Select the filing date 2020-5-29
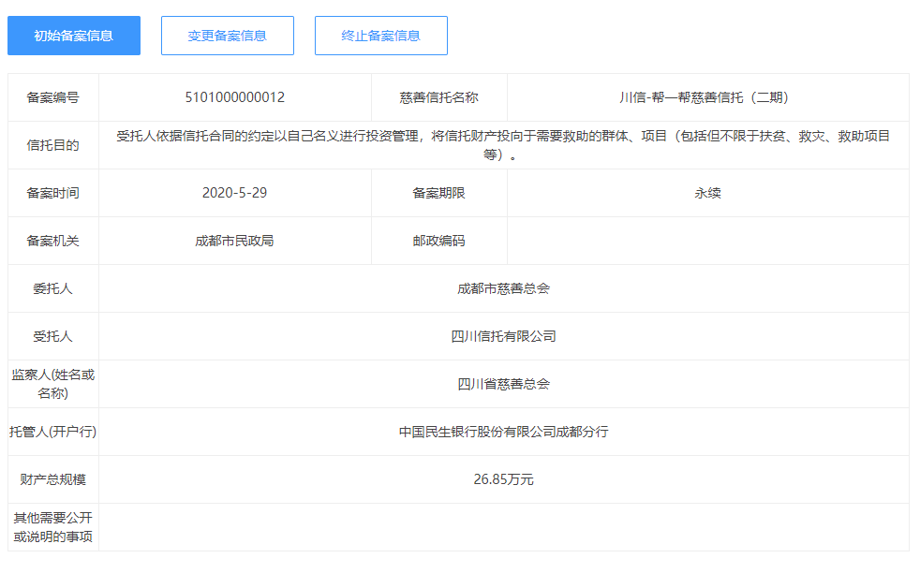The width and height of the screenshot is (920, 588). (x=235, y=193)
